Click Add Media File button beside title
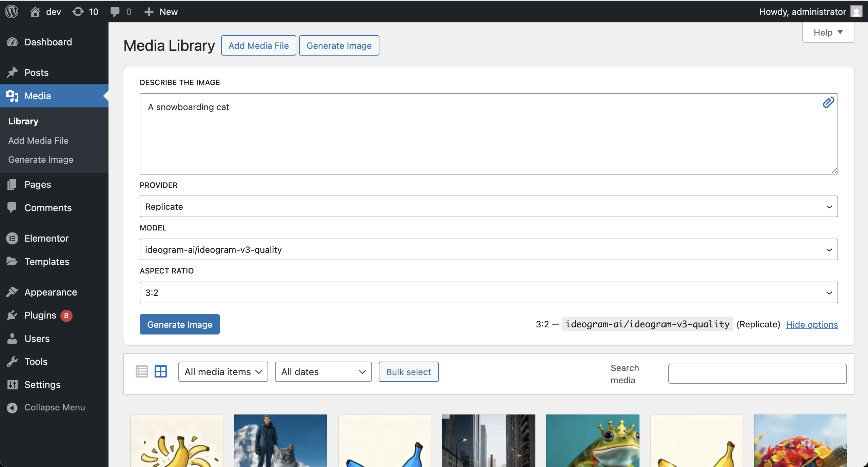868x467 pixels. (259, 45)
